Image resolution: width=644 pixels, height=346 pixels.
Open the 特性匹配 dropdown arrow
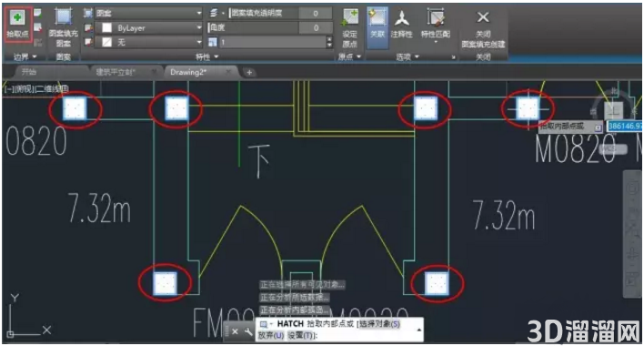436,42
